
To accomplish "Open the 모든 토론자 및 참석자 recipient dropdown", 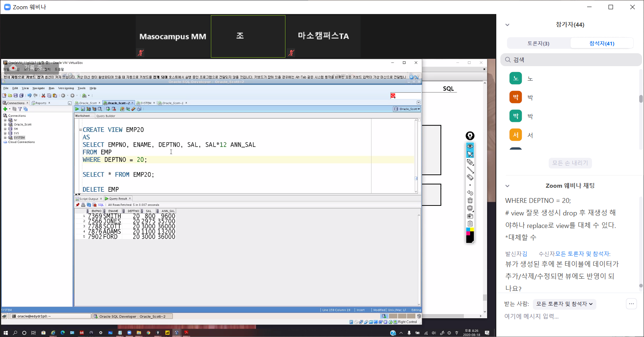I will (564, 304).
